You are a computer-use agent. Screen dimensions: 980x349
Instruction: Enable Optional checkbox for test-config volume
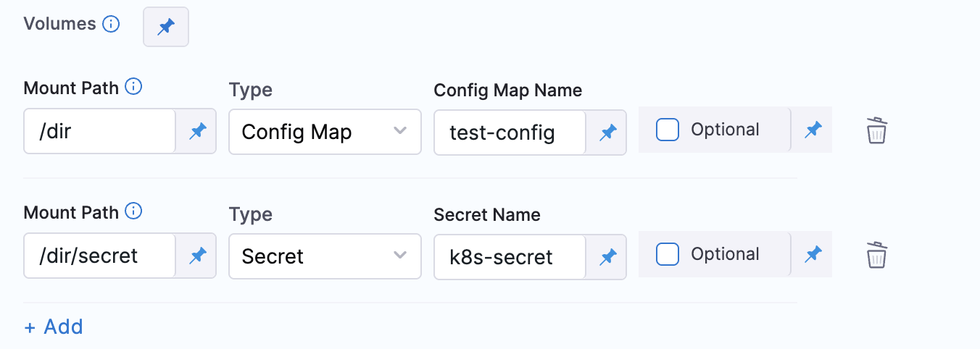pos(668,130)
